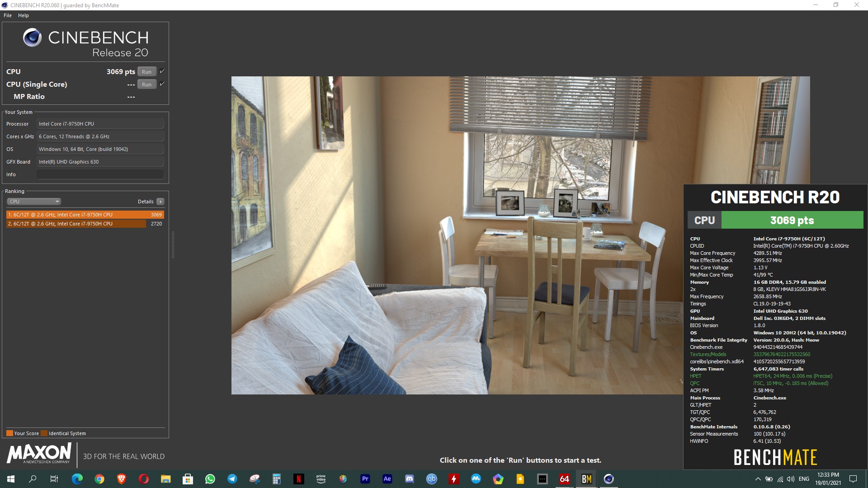
Task: Launch Opera browser from taskbar
Action: click(144, 479)
